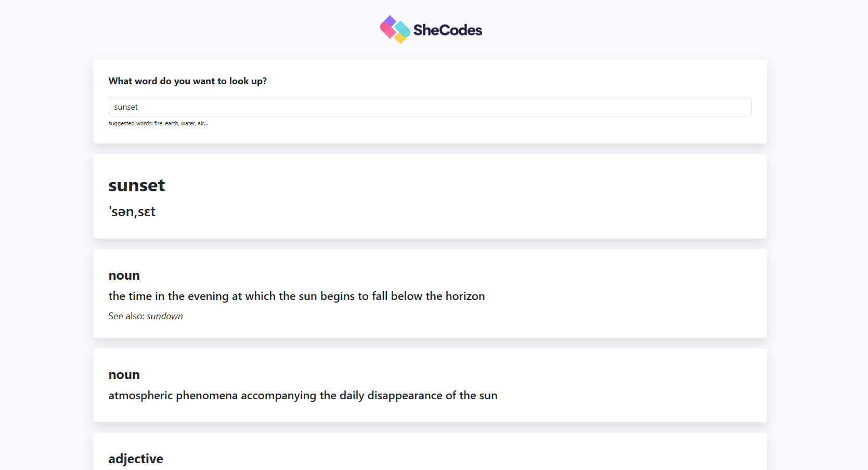Click the phonetic transcription of sunset
This screenshot has width=868, height=470.
coord(132,212)
